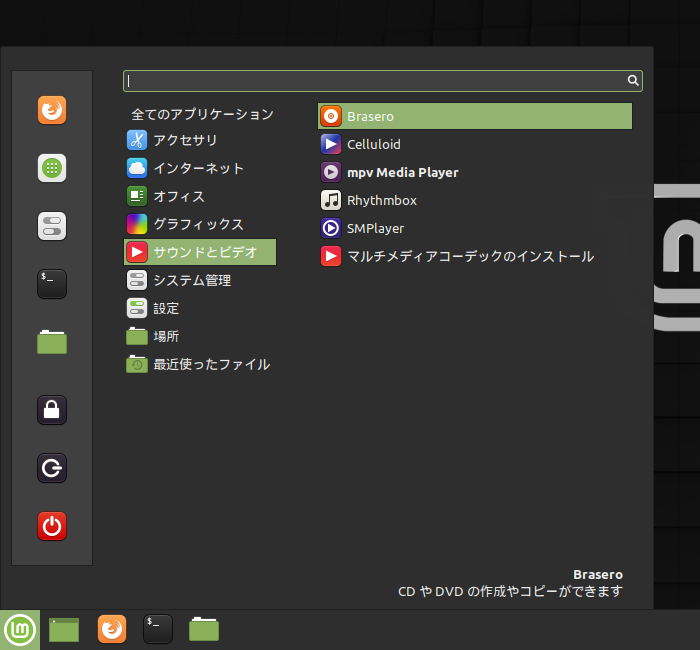Click the search magnifier icon
The height and width of the screenshot is (650, 700).
(x=633, y=80)
